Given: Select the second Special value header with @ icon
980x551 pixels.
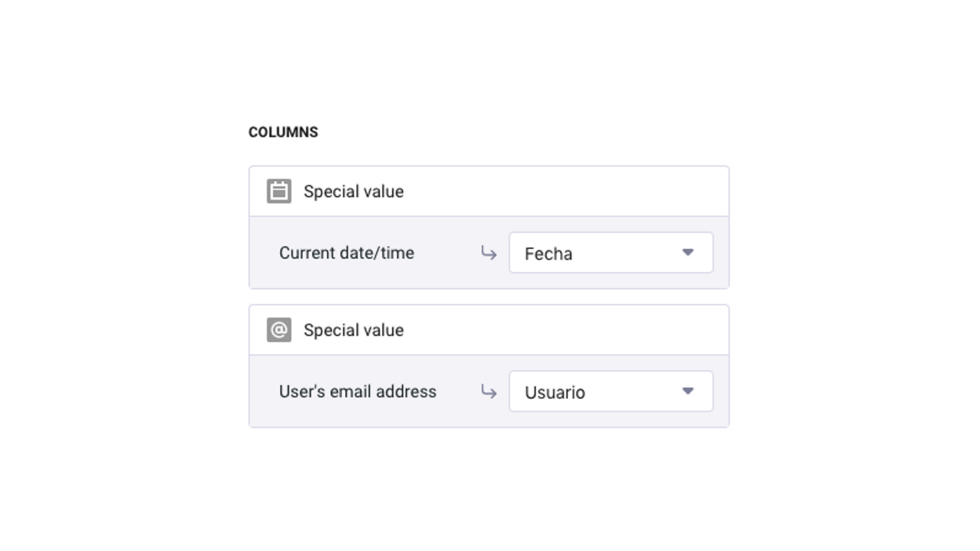Looking at the screenshot, I should 489,330.
